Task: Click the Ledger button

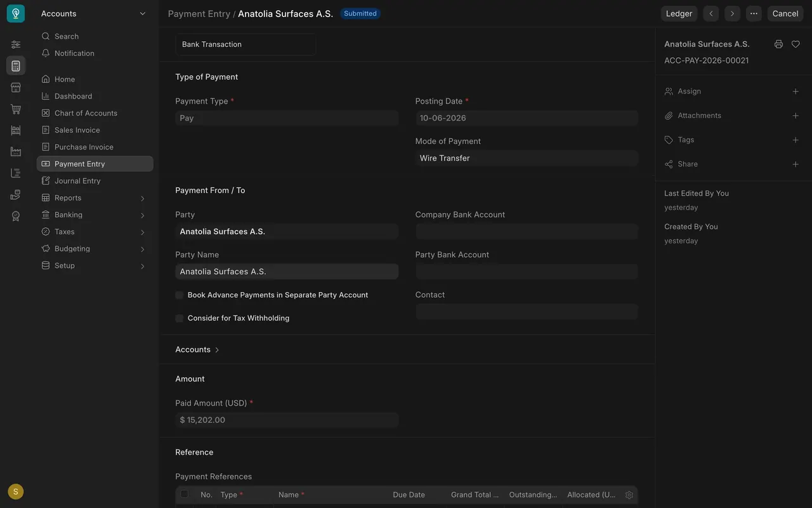Action: point(679,13)
